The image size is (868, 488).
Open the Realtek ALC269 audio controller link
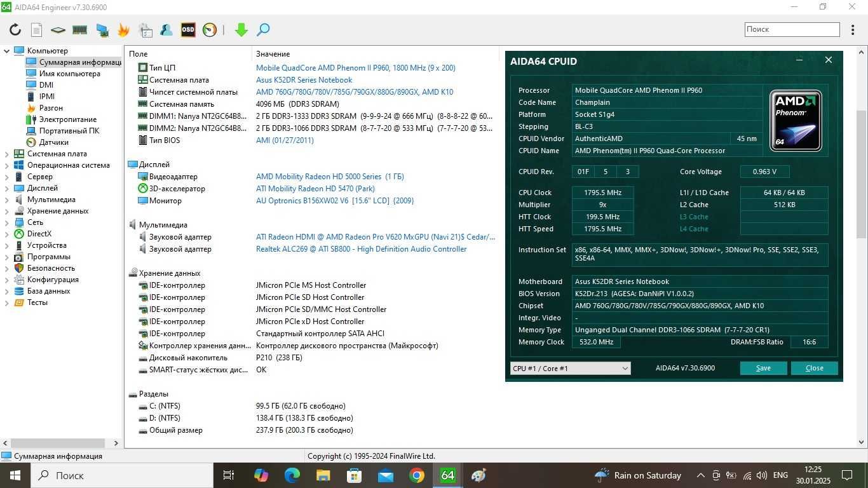[362, 249]
